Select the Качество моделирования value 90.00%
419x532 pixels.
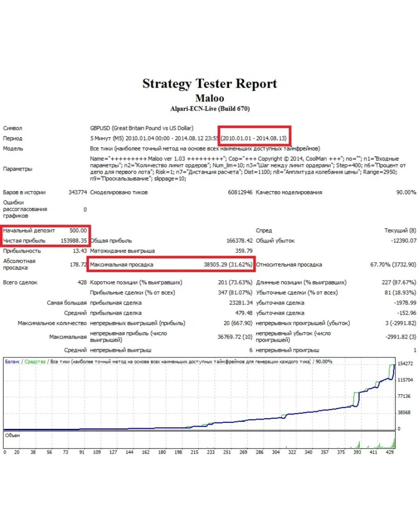[x=406, y=193]
